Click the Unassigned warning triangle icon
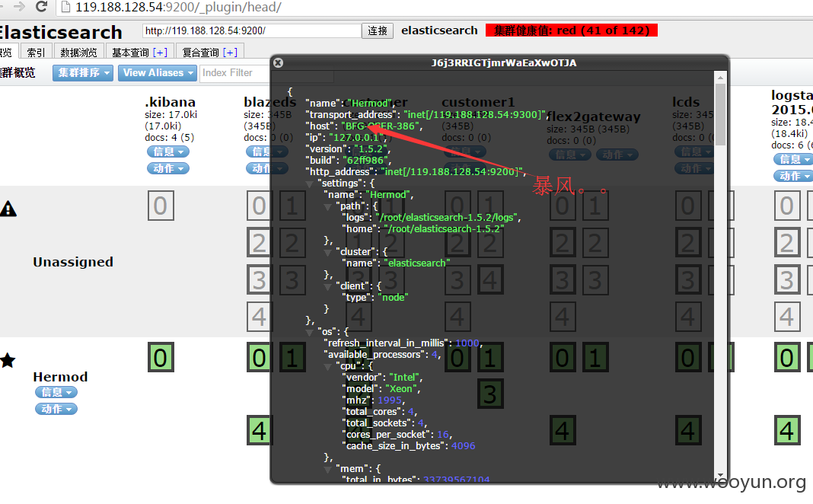Image resolution: width=813 pixels, height=504 pixels. [8, 209]
